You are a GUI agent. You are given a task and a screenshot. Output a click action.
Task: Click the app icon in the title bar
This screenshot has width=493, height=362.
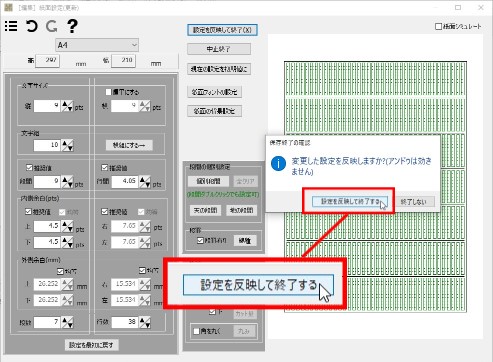coord(8,7)
